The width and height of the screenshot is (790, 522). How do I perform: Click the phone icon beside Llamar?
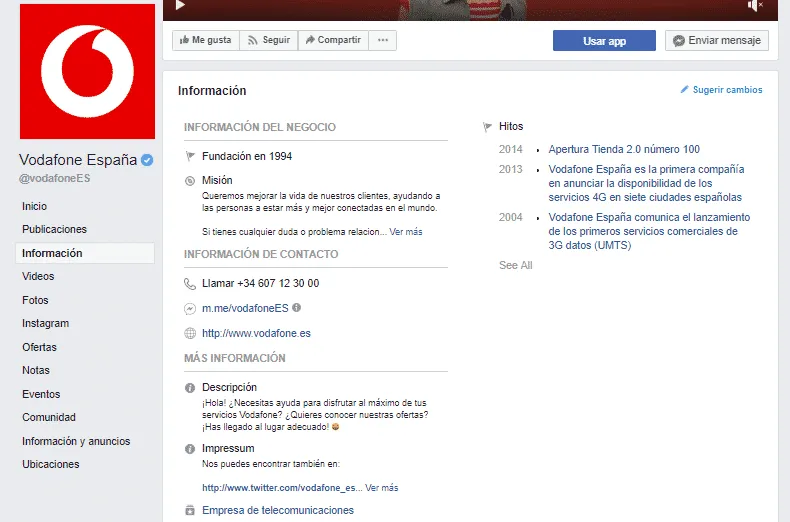[190, 284]
